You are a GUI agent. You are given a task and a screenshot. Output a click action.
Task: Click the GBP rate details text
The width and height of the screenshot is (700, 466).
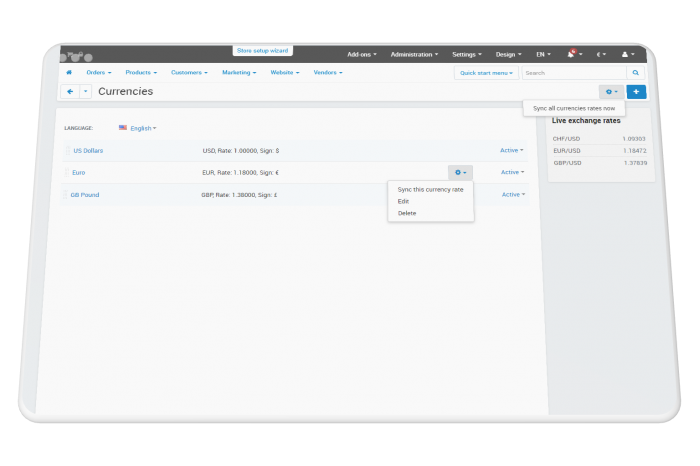click(x=239, y=195)
